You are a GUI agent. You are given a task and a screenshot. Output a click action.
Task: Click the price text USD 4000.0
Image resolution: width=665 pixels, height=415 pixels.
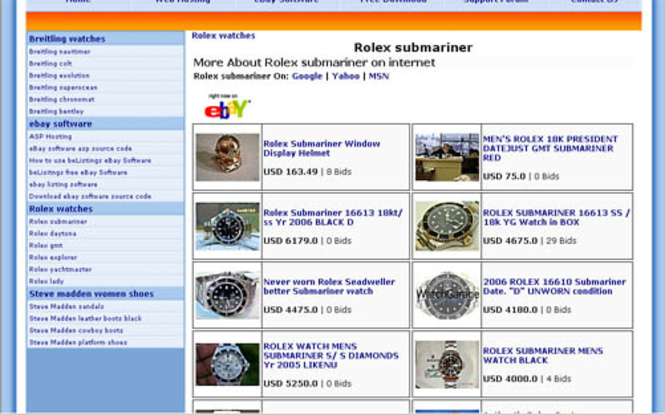coord(510,379)
